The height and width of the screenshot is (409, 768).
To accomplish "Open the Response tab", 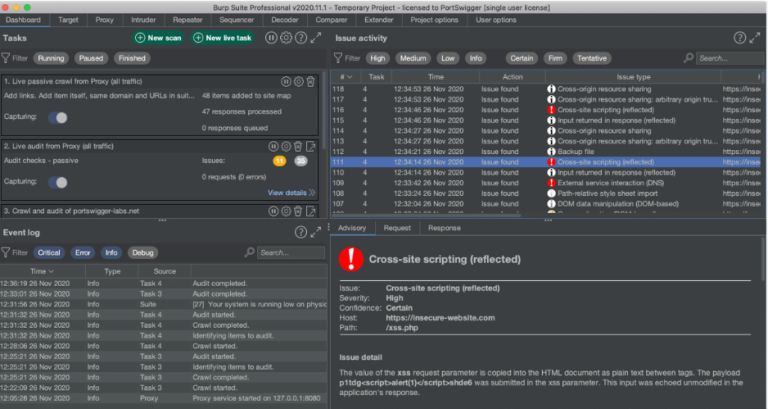I will click(x=444, y=228).
